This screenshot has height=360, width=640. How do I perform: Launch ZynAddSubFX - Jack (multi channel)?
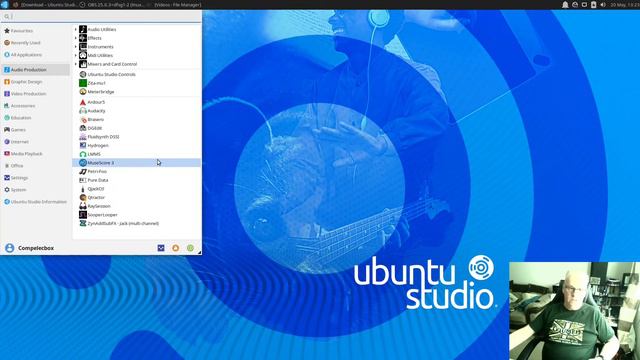(x=137, y=223)
